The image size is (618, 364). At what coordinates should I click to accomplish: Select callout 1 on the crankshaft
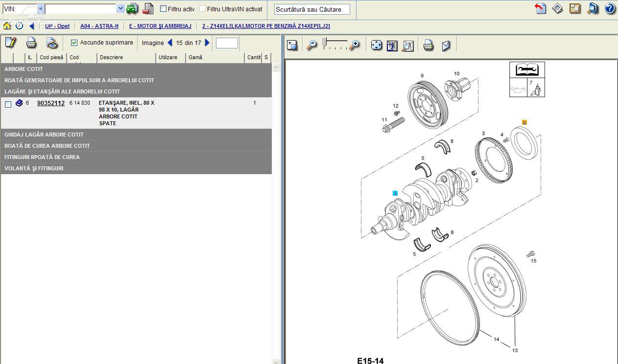pos(395,194)
